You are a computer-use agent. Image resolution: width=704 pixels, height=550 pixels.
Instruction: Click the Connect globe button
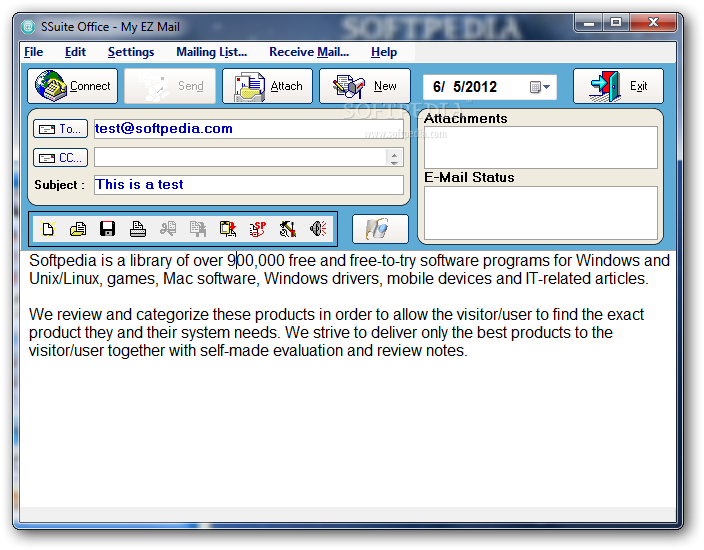coord(72,86)
